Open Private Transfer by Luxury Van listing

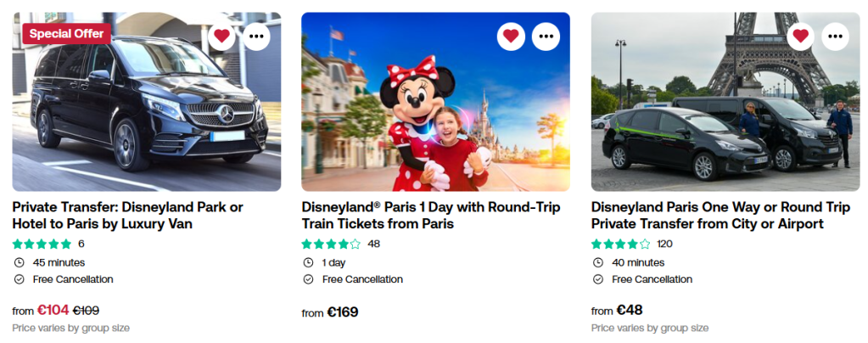click(x=127, y=216)
